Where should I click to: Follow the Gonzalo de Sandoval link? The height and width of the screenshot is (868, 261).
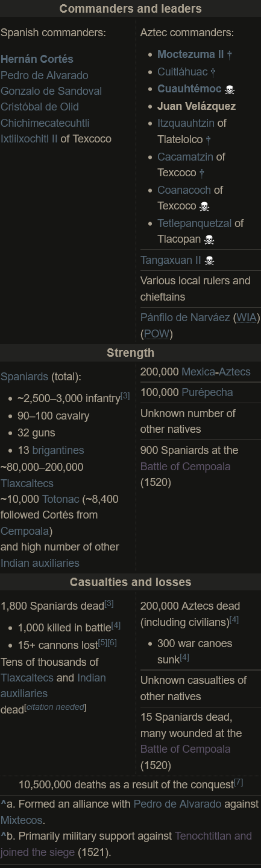point(51,91)
